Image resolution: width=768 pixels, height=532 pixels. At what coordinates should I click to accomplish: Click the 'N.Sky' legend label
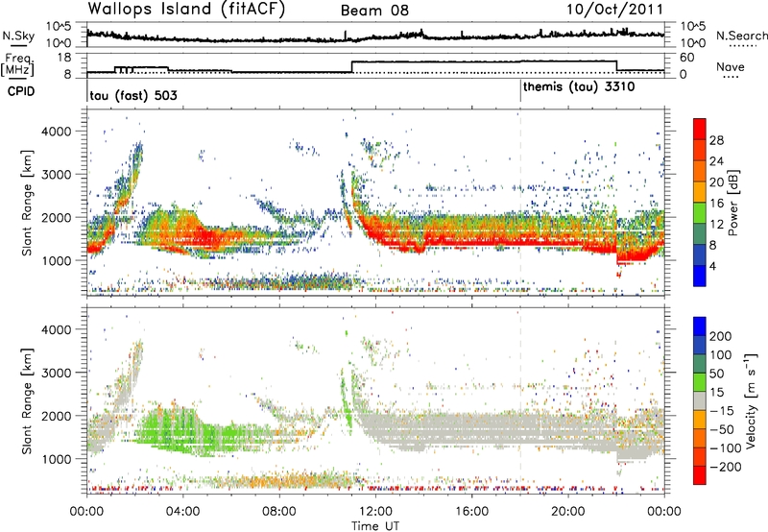[18, 36]
